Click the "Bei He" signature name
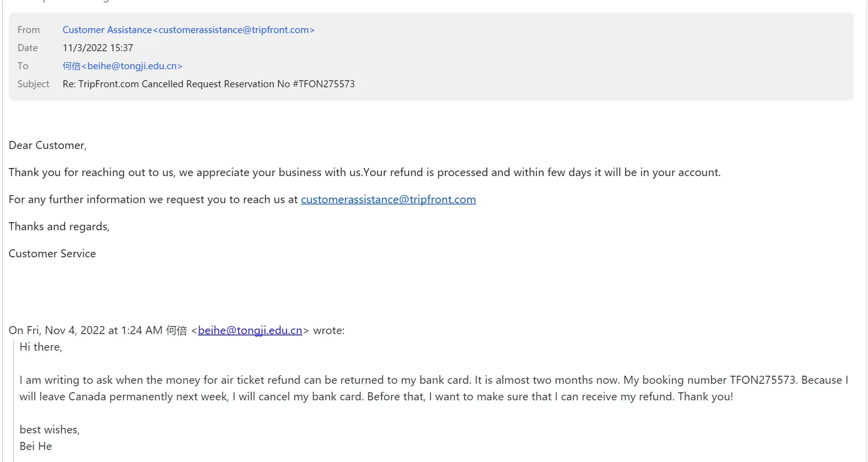The image size is (868, 462). coord(36,446)
